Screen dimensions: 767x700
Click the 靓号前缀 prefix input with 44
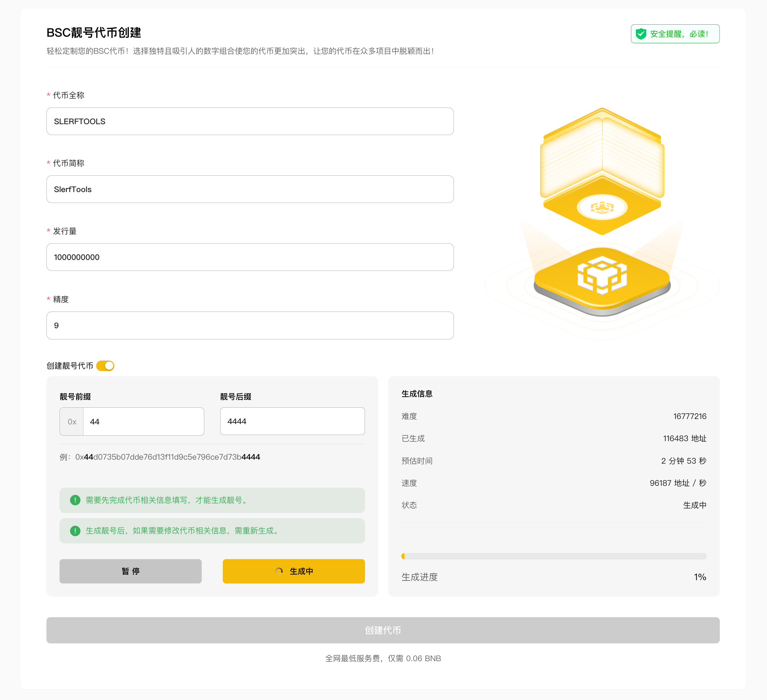[143, 422]
